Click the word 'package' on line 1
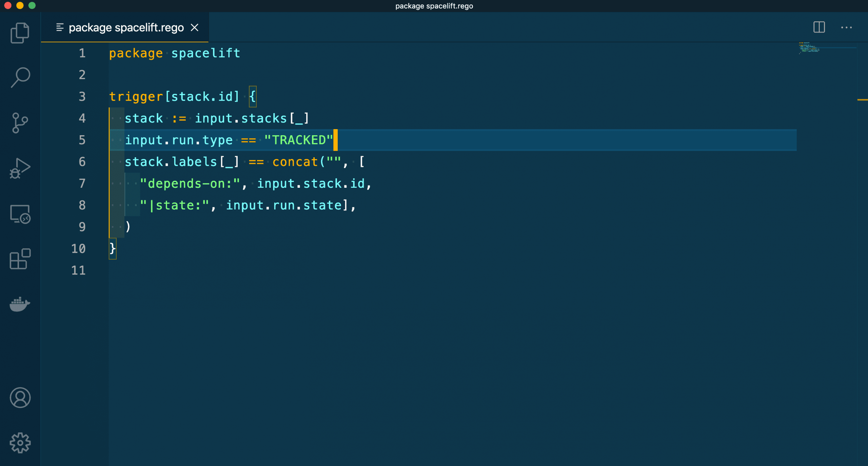868x466 pixels. pyautogui.click(x=136, y=53)
